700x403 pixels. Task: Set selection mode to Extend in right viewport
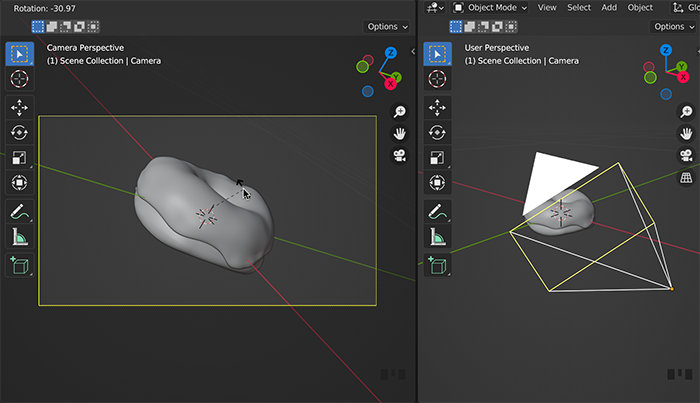[x=470, y=27]
